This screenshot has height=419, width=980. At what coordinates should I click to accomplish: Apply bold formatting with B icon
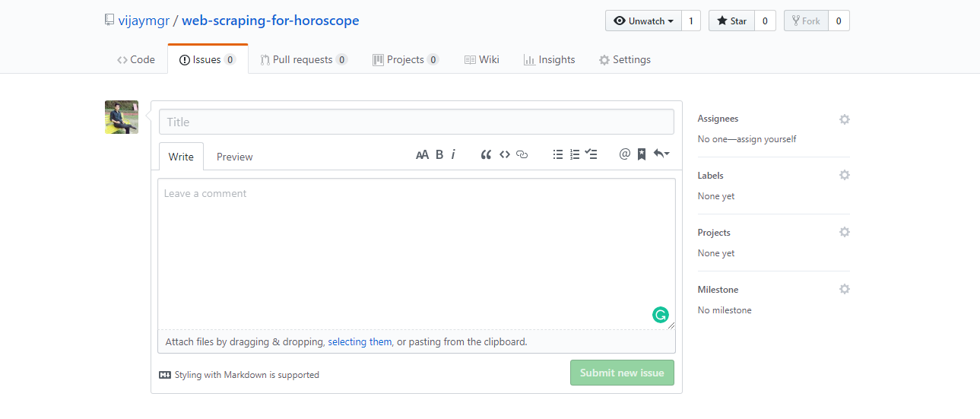(439, 154)
